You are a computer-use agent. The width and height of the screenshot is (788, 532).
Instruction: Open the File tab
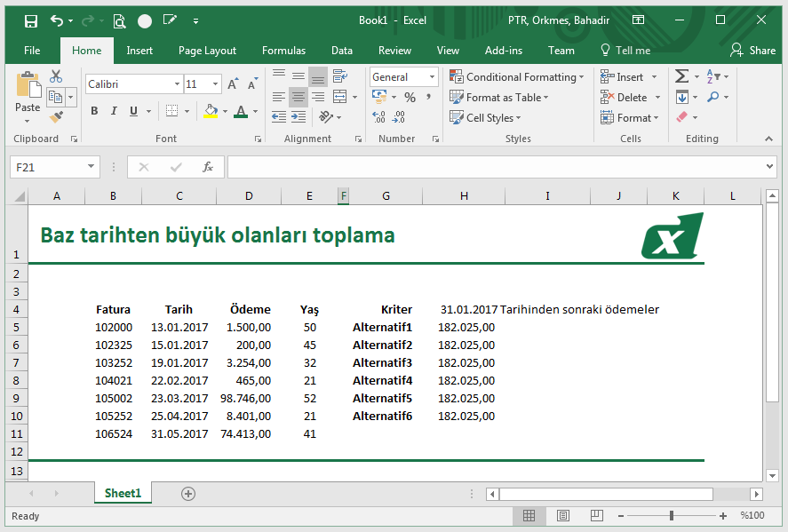(32, 51)
